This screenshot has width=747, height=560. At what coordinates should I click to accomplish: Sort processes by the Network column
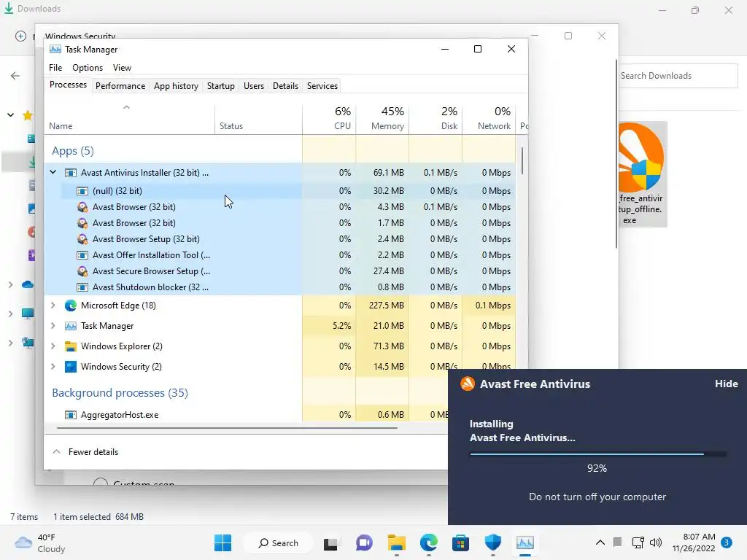pos(489,119)
